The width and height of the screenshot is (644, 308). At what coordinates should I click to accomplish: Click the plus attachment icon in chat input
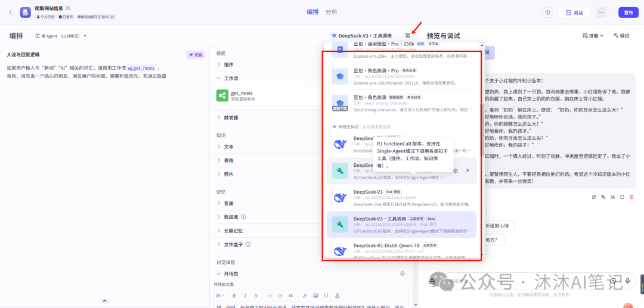tap(613, 281)
